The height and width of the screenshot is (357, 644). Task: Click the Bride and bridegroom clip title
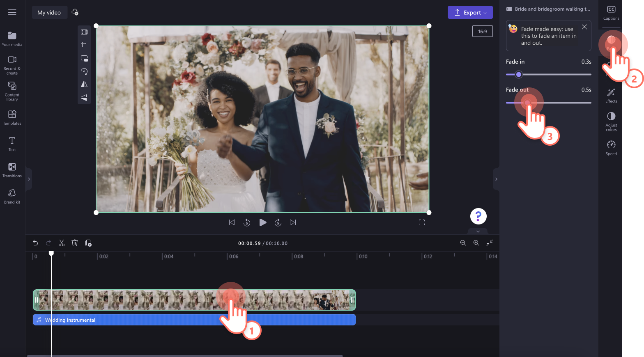tap(552, 9)
